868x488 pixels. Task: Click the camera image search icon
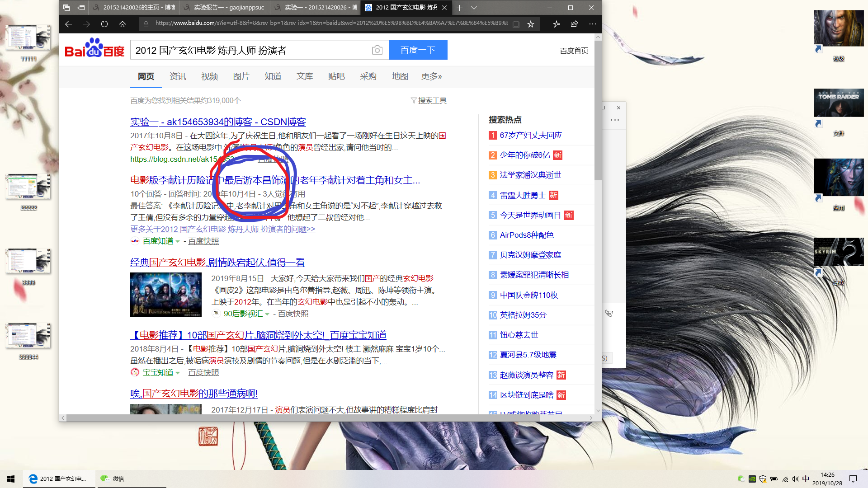pyautogui.click(x=377, y=50)
